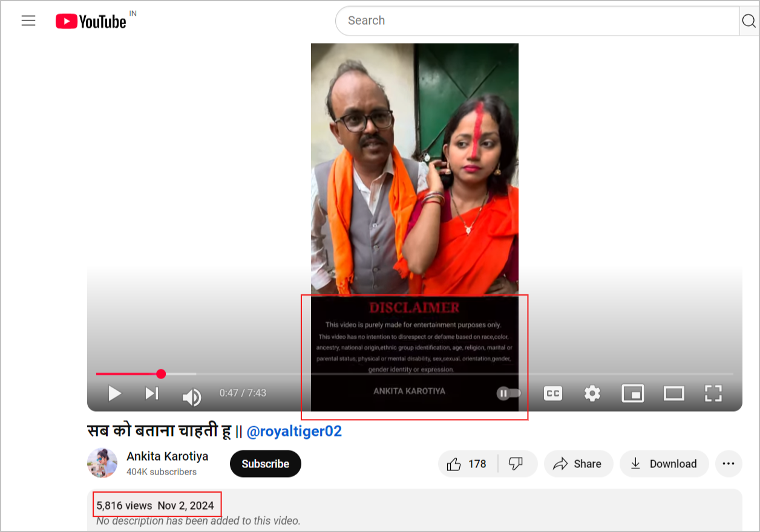Subscribe to Ankita Karotiya
The height and width of the screenshot is (532, 760).
(265, 464)
